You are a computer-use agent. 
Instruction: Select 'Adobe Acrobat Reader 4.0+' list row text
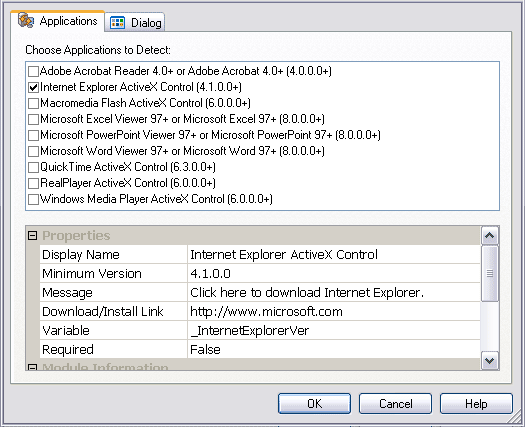(x=185, y=71)
